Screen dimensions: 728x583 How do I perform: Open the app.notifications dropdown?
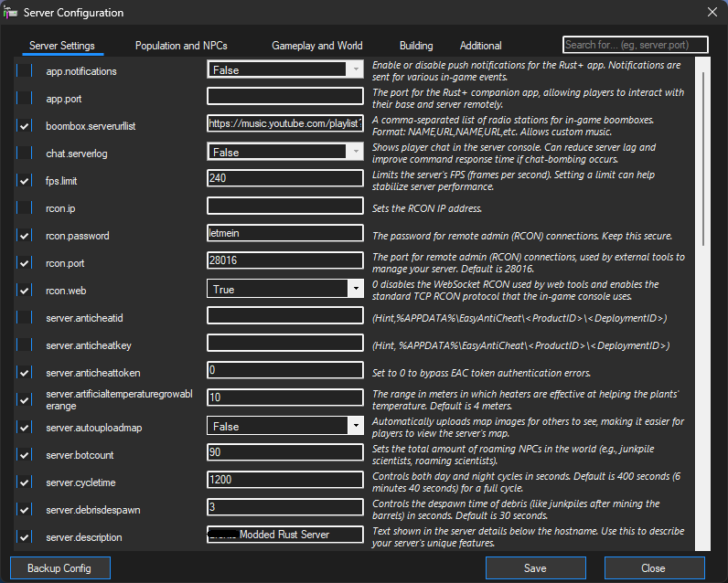[x=285, y=69]
